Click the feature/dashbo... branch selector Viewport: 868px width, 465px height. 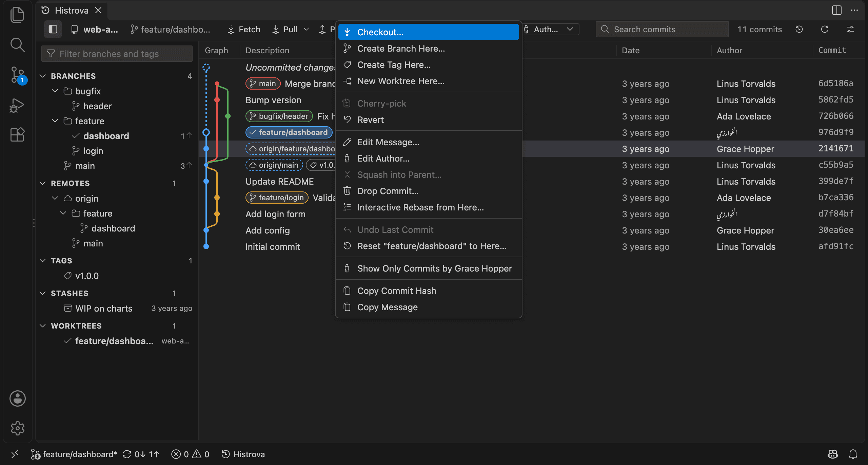tap(171, 30)
